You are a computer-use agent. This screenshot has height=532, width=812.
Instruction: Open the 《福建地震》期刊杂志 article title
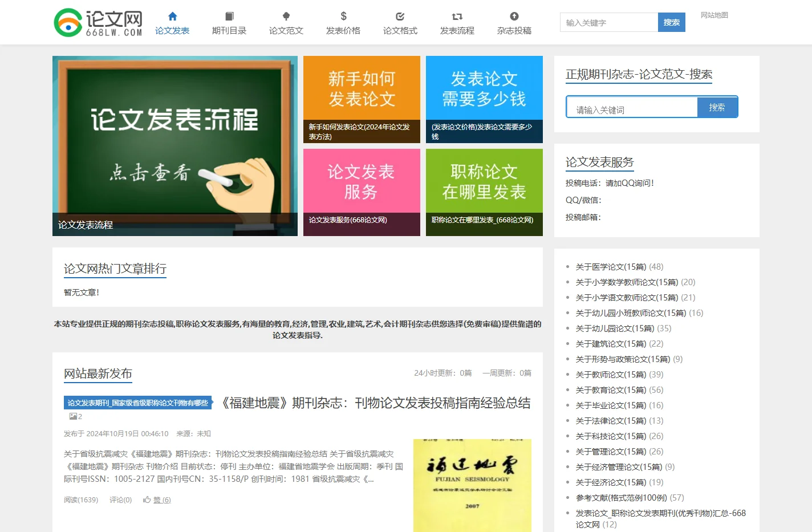(x=375, y=403)
